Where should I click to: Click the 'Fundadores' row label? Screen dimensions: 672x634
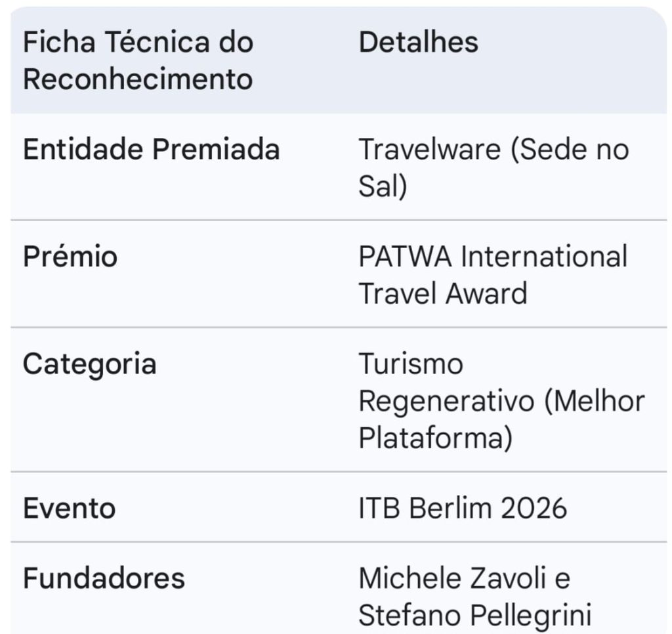click(x=104, y=578)
